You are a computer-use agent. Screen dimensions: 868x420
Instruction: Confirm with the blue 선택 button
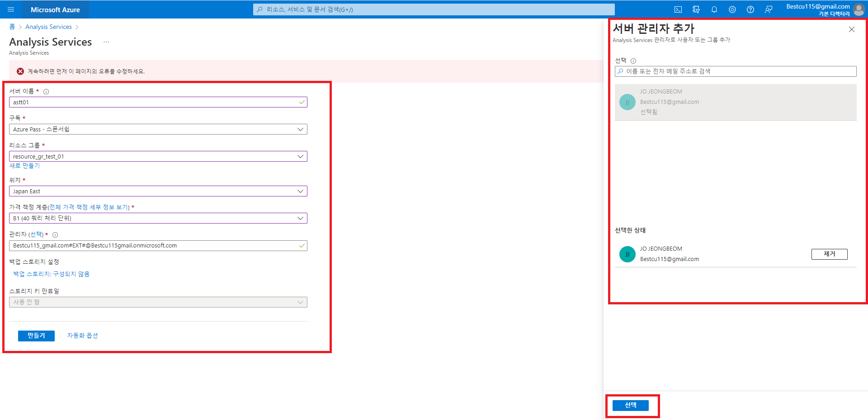(631, 406)
